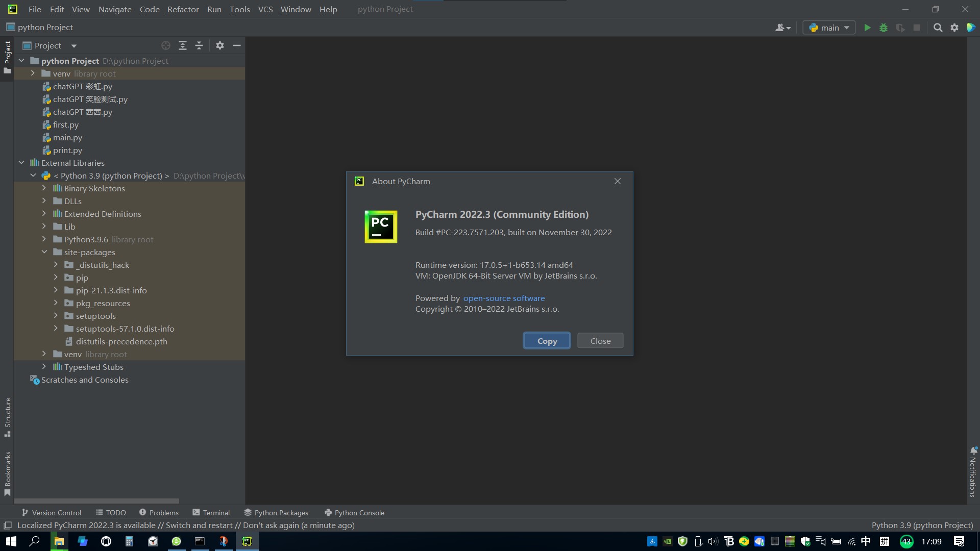This screenshot has height=551, width=980.
Task: Click the JetBrains Toolbox colorful icon
Action: pyautogui.click(x=971, y=28)
